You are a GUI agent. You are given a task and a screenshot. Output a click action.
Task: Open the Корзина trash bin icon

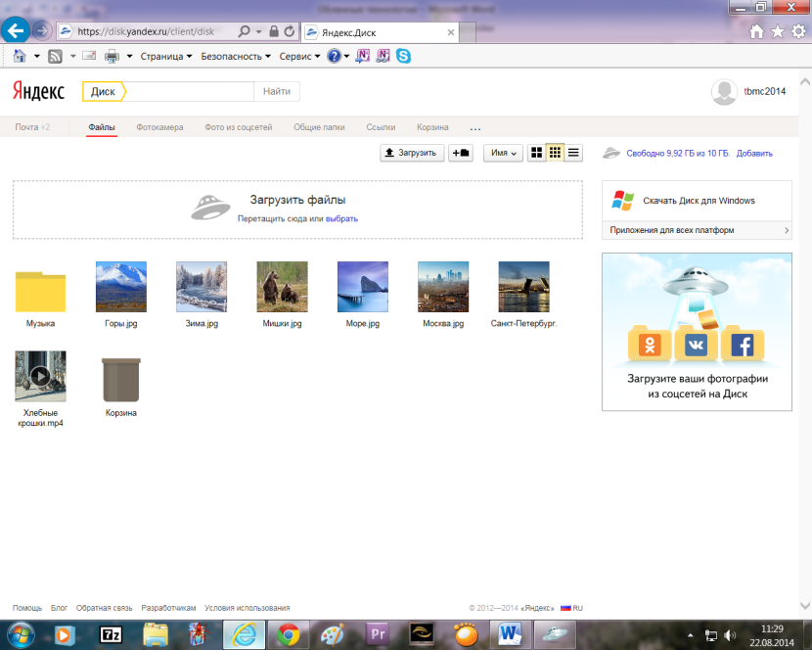click(121, 380)
